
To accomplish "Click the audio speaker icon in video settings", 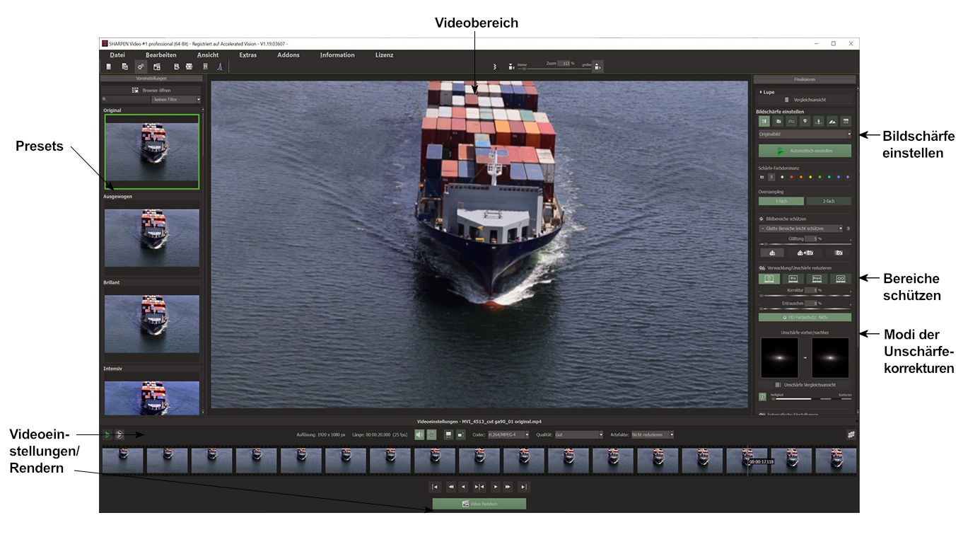I will click(419, 434).
